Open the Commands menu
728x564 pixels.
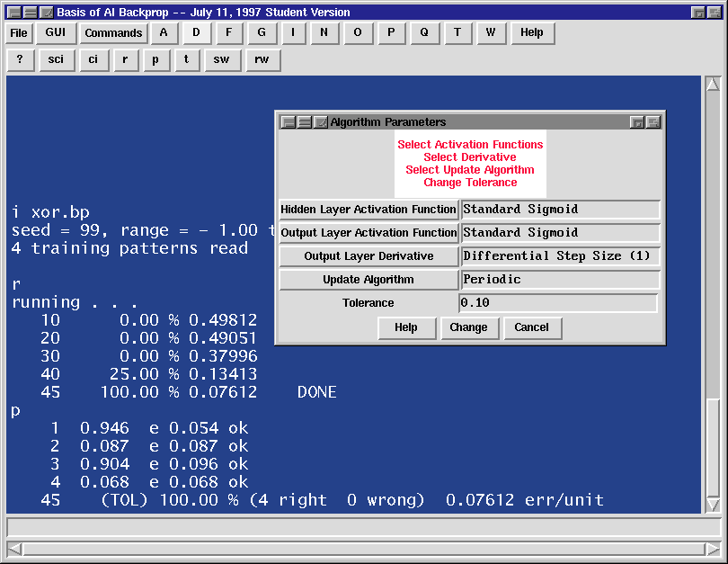pos(113,33)
